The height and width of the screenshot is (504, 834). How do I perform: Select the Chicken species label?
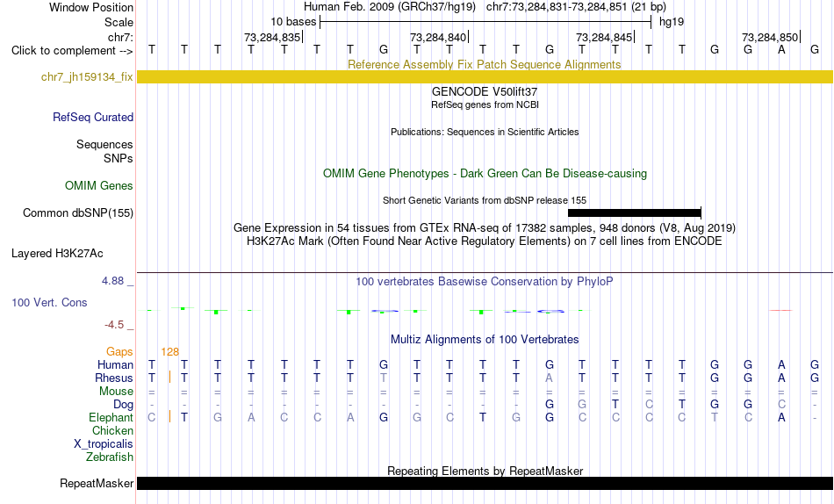112,430
